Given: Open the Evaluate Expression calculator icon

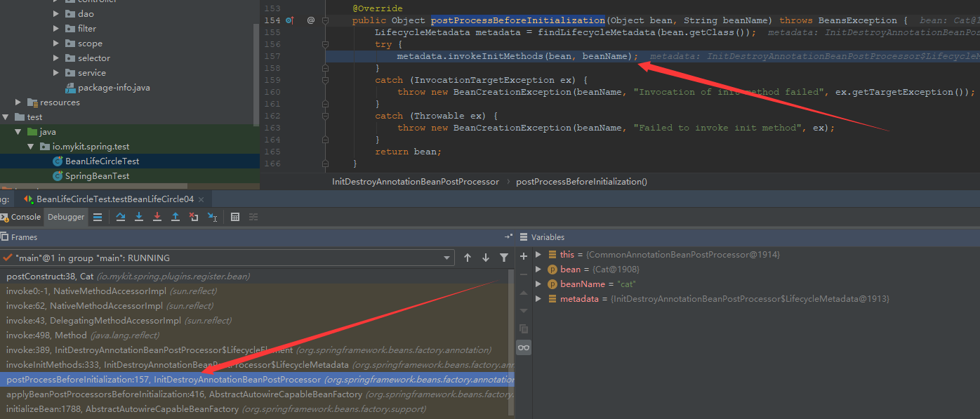Looking at the screenshot, I should (235, 218).
